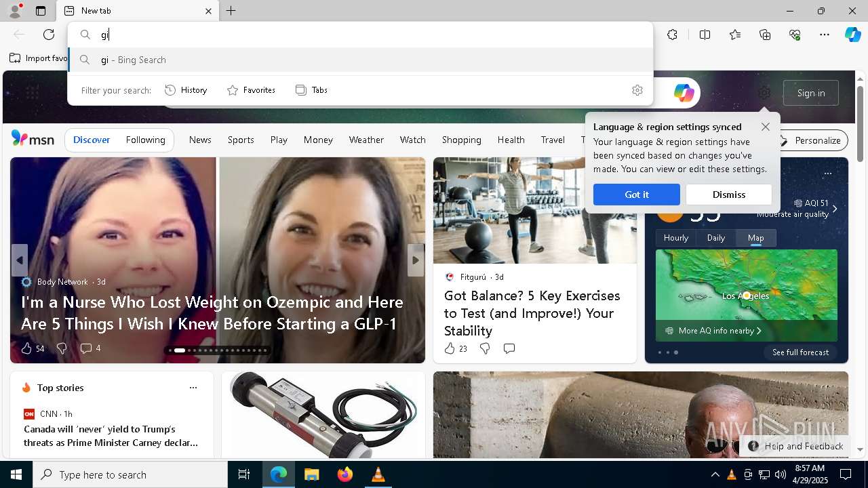
Task: Open comments on Ozempic nurse story
Action: 90,348
